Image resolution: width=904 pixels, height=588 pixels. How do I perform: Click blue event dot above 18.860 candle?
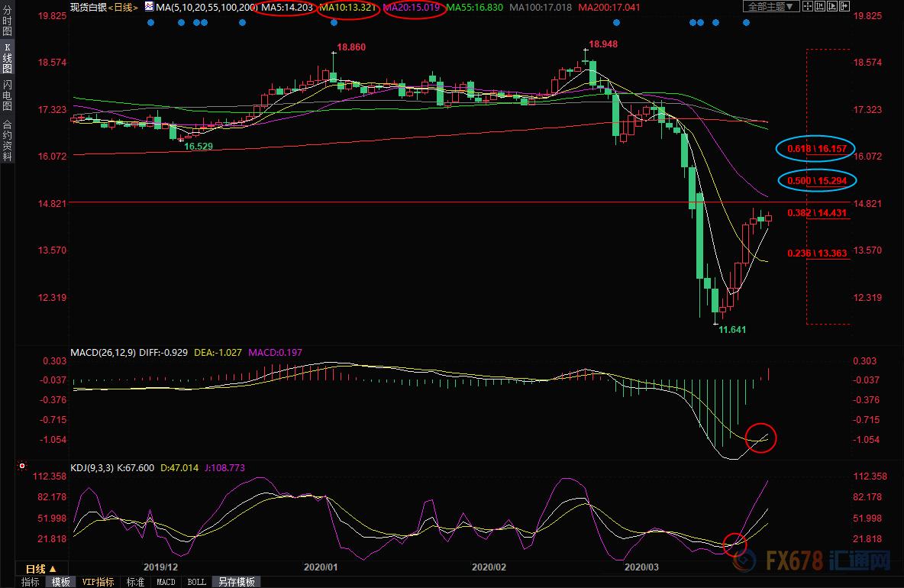click(334, 23)
